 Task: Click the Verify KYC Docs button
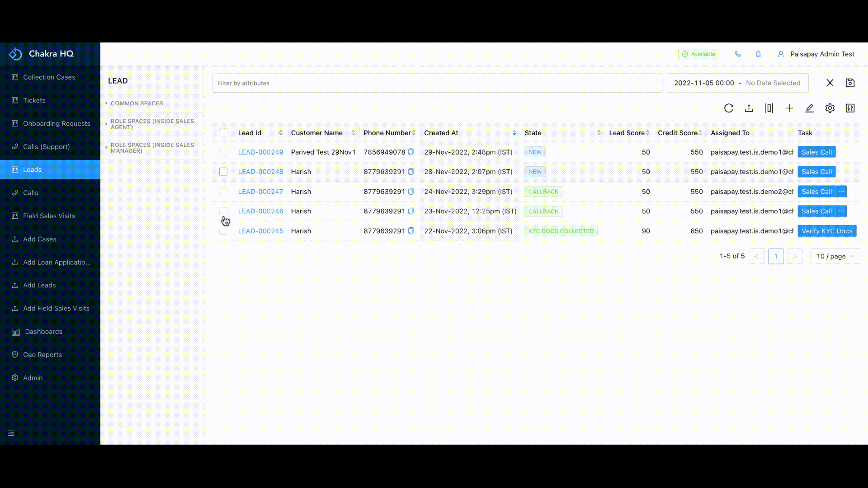[x=826, y=231]
